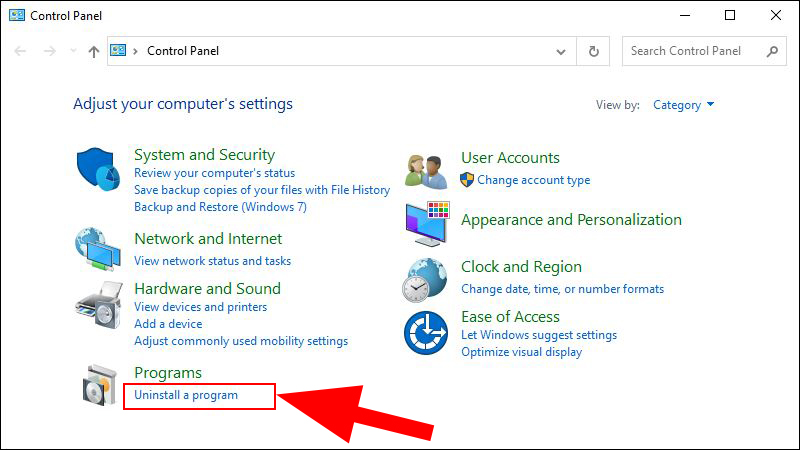Open Clock and Region category
This screenshot has width=800, height=450.
(521, 267)
